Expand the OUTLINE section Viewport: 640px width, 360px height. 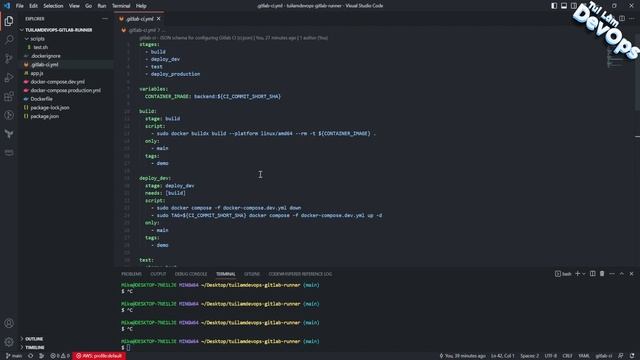[34, 339]
